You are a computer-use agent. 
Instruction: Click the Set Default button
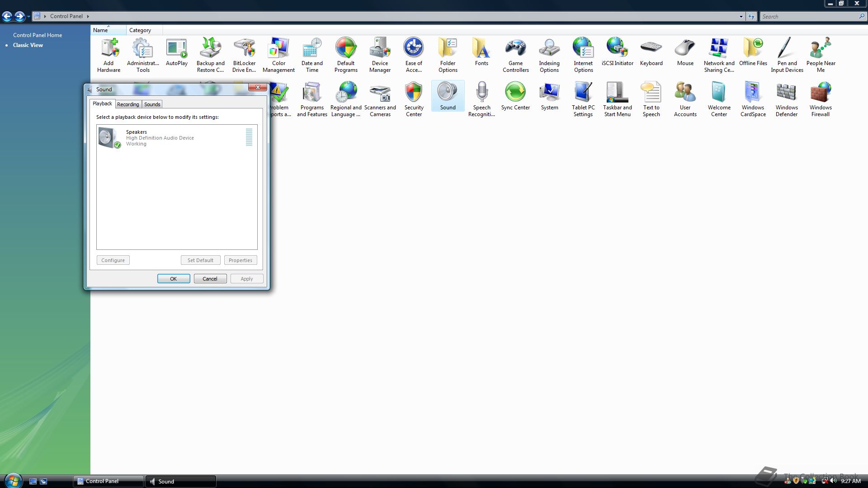[x=200, y=260]
